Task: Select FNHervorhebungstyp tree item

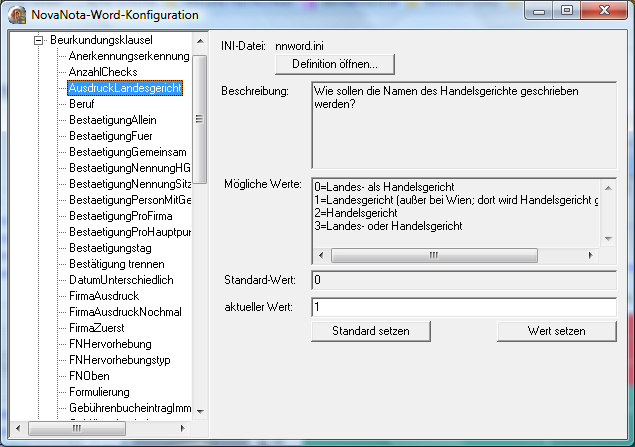Action: tap(119, 360)
